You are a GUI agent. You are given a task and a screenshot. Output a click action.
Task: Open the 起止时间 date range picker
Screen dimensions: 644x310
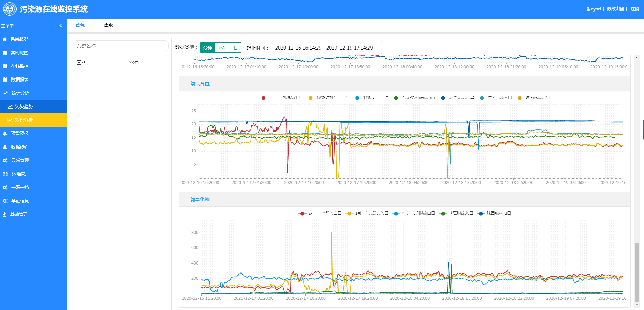pos(326,48)
